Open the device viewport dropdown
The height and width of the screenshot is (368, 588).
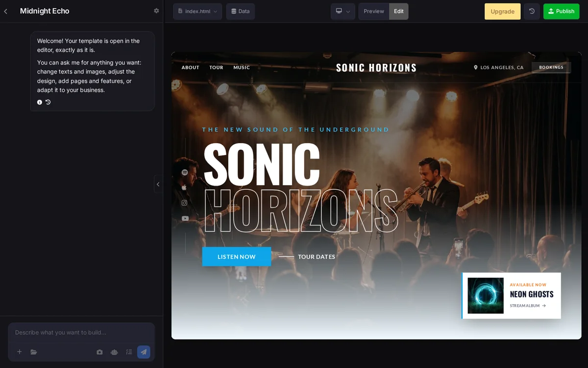pos(343,11)
